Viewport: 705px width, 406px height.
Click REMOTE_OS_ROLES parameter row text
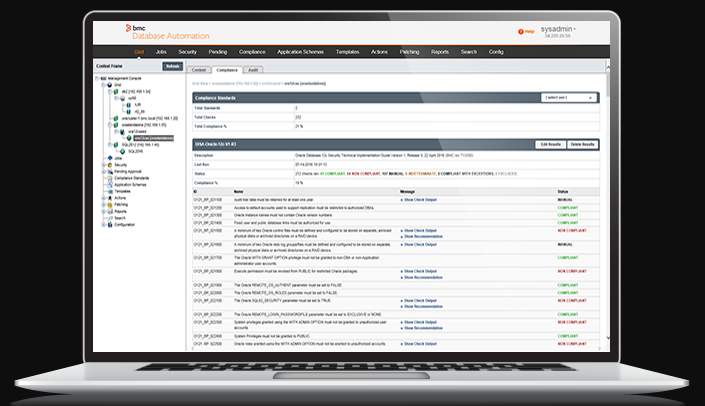(286, 293)
